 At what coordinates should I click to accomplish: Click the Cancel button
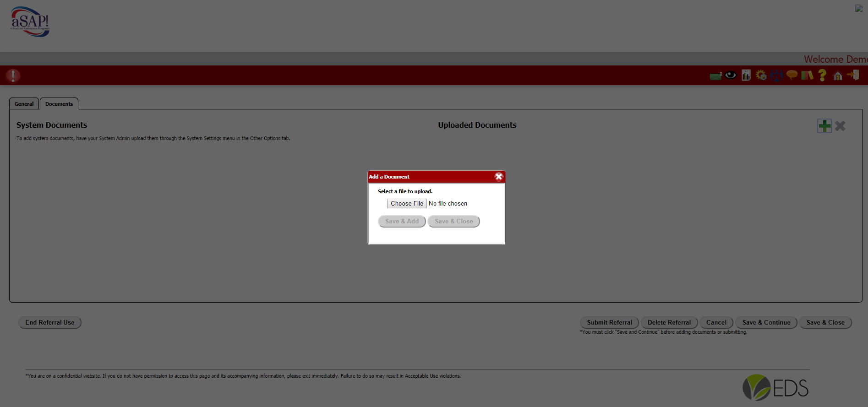pos(716,323)
